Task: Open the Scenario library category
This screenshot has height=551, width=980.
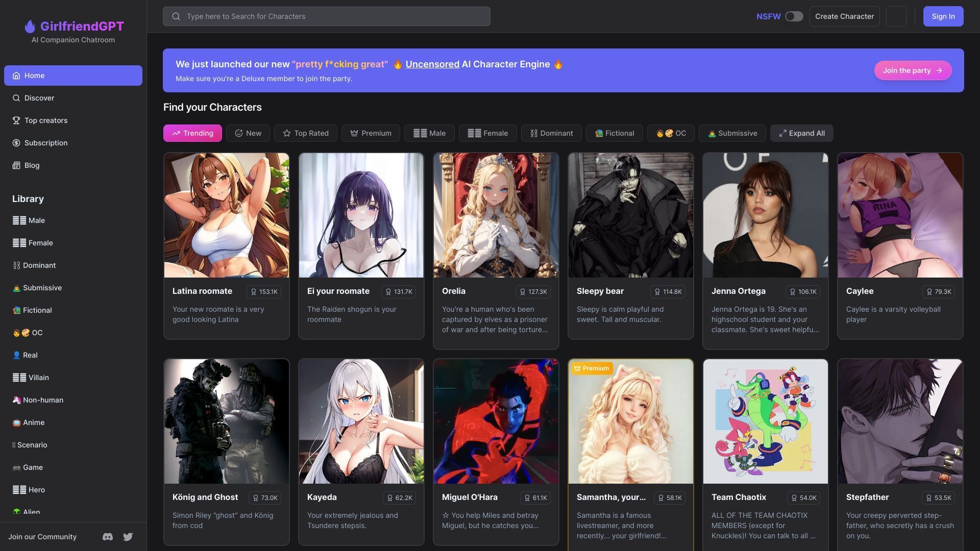Action: pos(32,445)
